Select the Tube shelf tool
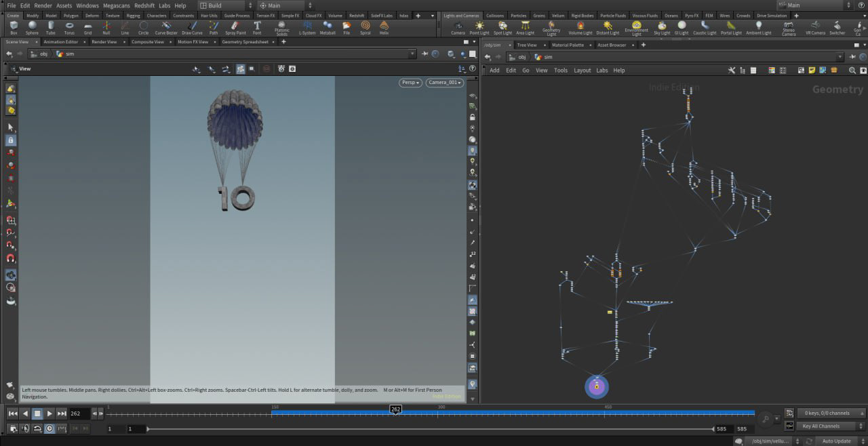Screen dimensions: 868x446 (x=51, y=27)
